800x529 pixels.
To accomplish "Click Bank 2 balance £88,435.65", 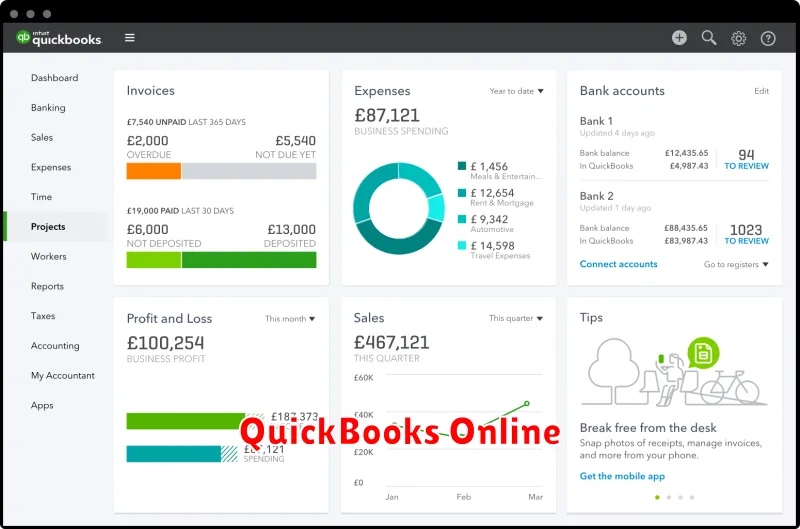I will [x=686, y=228].
